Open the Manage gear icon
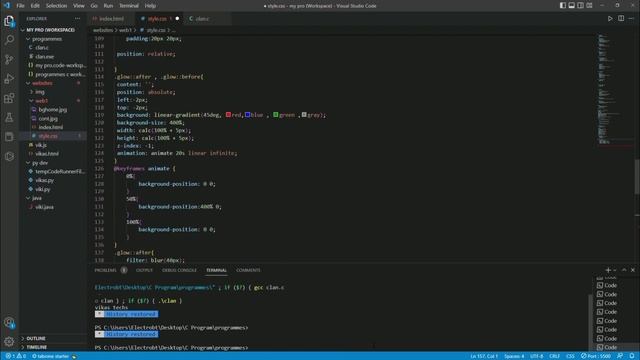 tap(9, 341)
